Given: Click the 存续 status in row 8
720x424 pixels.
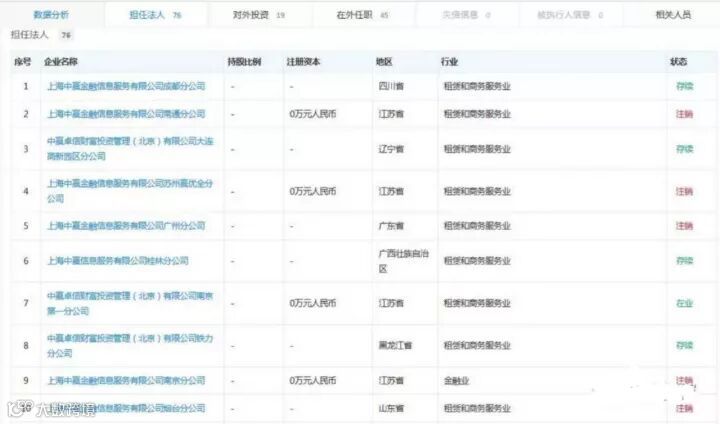Looking at the screenshot, I should (x=684, y=345).
